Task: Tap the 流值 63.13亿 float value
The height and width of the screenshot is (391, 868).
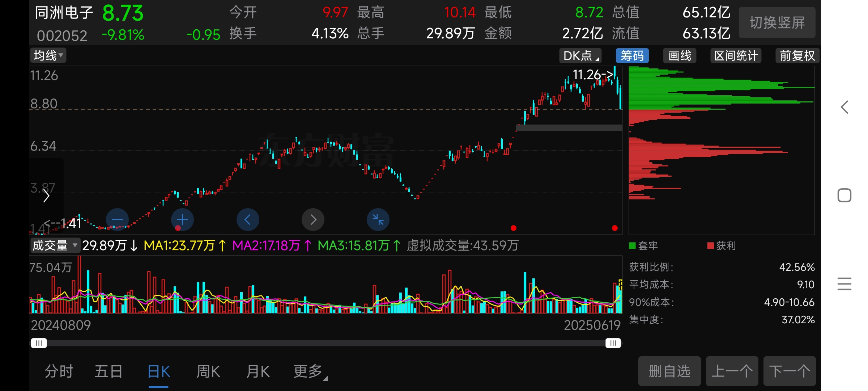Action: (706, 34)
